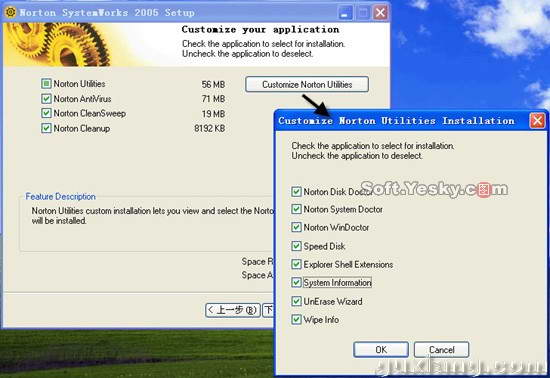Deselect Norton WinDoctor component

[296, 227]
